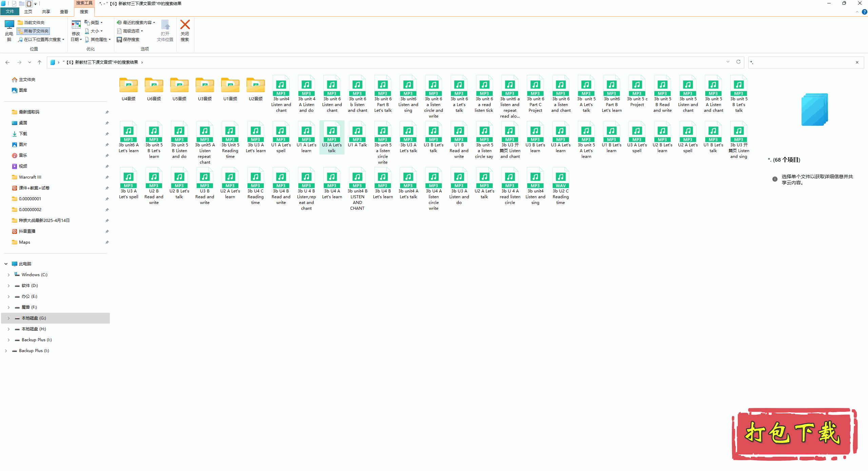Image resolution: width=868 pixels, height=471 pixels.
Task: Open the Type filter dropdown
Action: click(x=94, y=22)
